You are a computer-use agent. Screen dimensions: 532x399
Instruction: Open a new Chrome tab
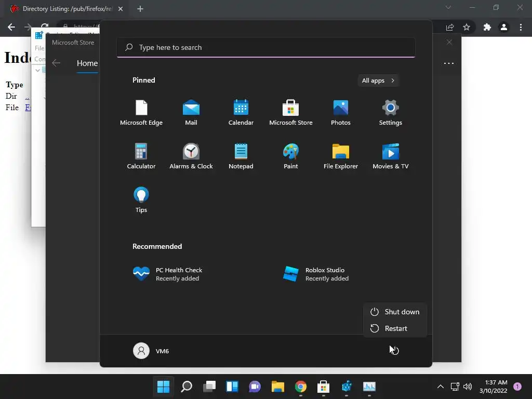point(140,9)
